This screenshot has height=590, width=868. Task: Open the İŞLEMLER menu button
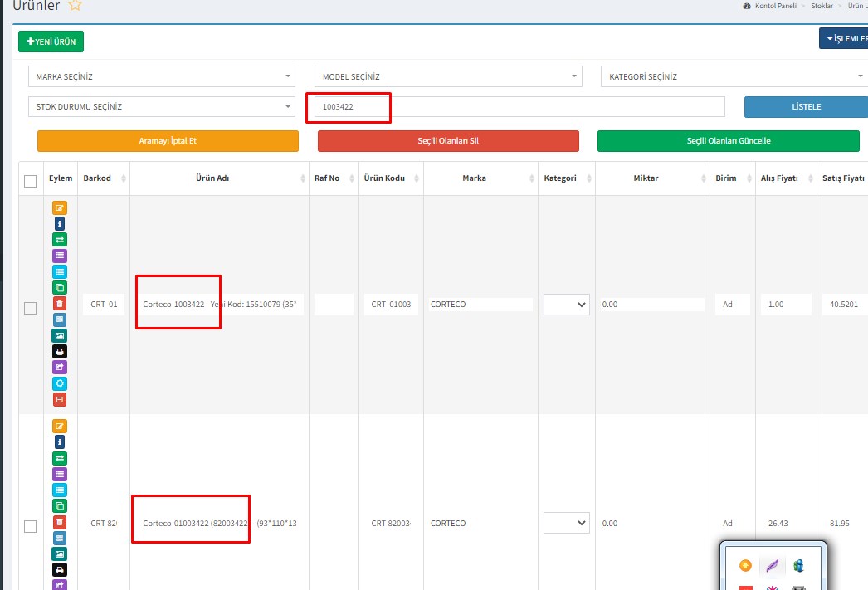click(843, 38)
